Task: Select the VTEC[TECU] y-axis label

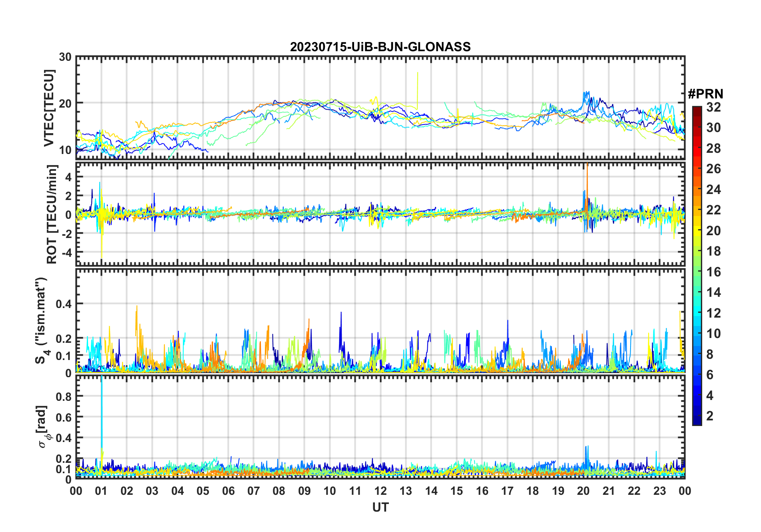Action: pos(49,108)
